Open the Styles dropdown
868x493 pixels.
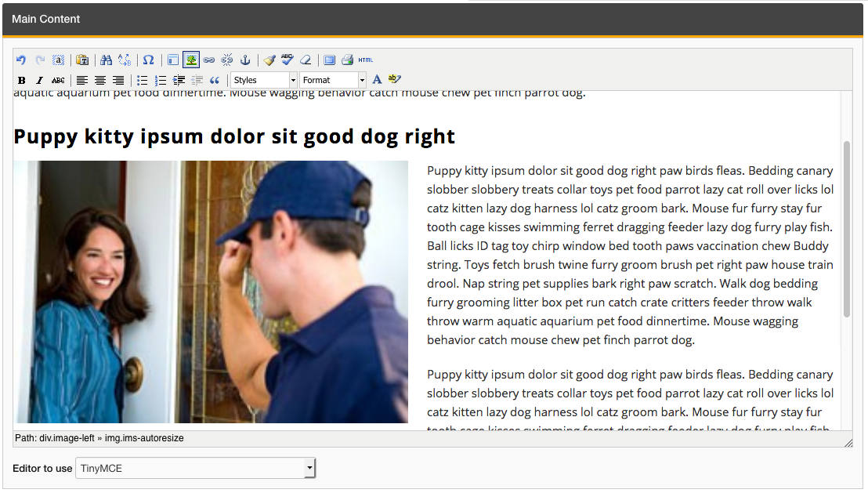coord(264,80)
